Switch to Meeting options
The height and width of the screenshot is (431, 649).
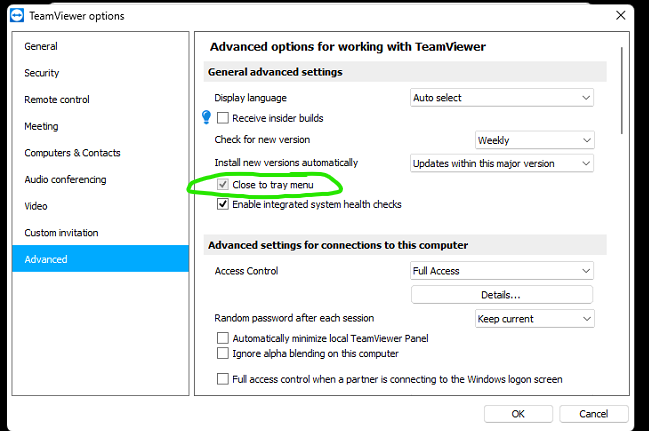point(101,126)
